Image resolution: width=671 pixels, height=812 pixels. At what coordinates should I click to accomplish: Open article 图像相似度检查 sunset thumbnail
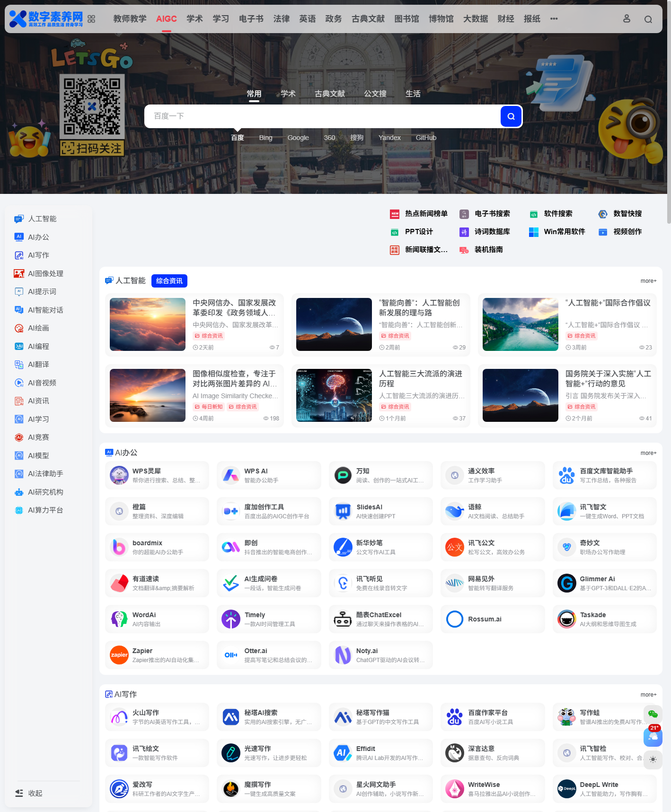[x=148, y=395]
